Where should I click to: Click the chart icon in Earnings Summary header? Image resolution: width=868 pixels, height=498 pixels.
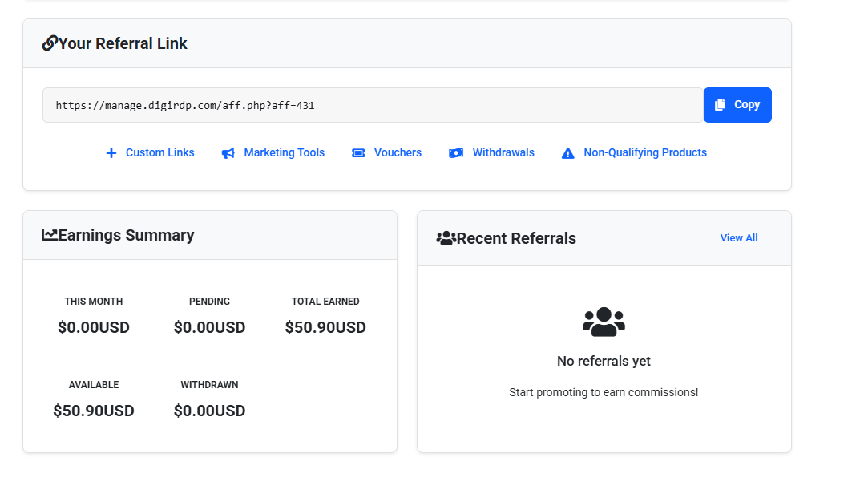pos(50,235)
